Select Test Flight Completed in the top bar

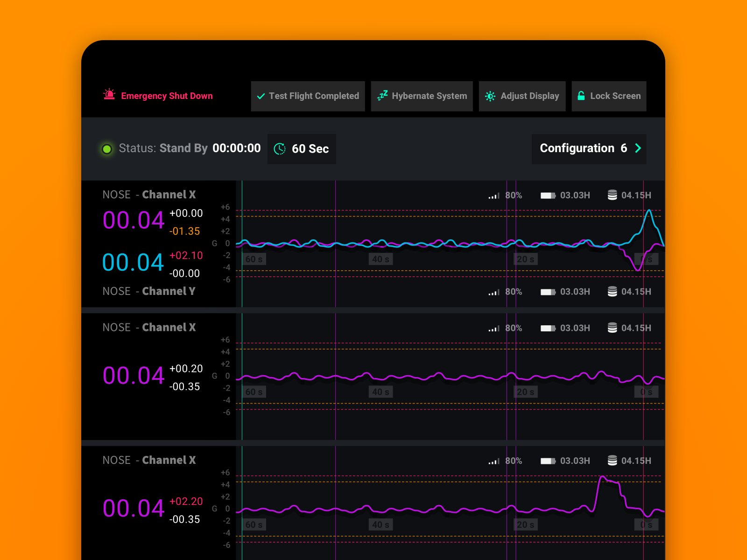308,96
